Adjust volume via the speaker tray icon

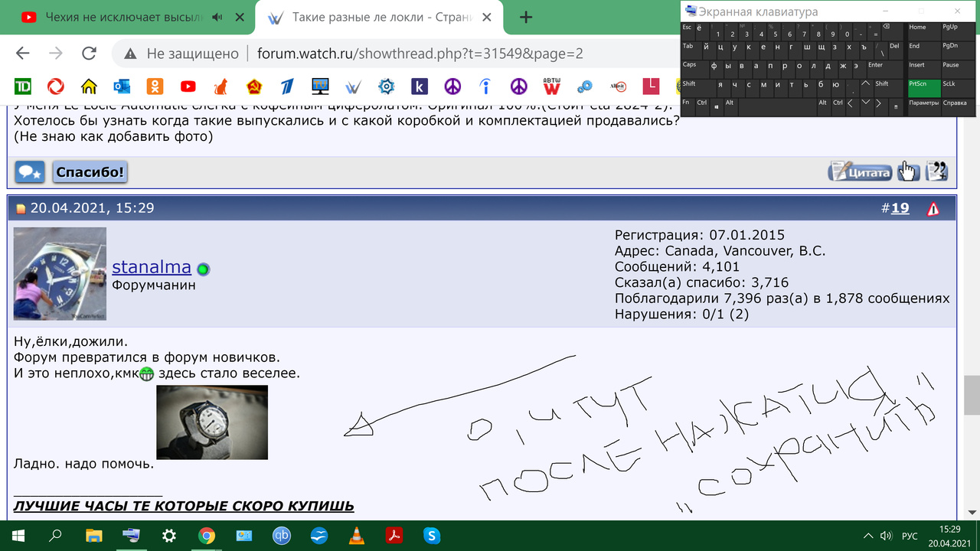tap(886, 536)
